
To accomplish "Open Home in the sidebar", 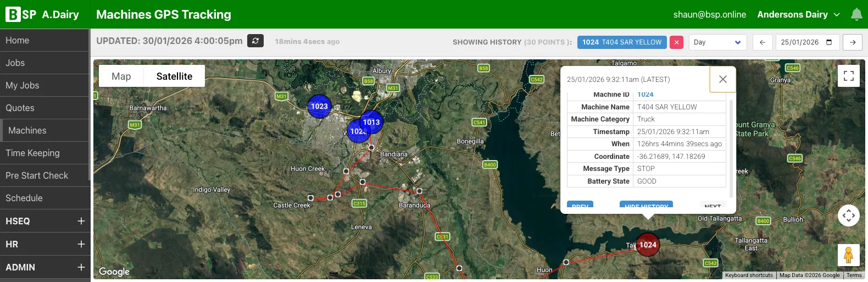I will coord(44,40).
